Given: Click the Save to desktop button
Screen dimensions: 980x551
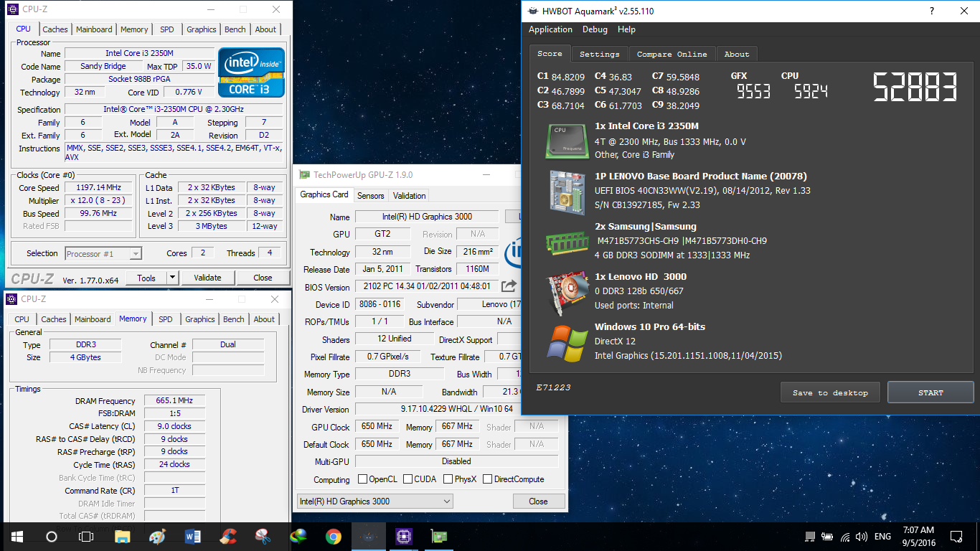Looking at the screenshot, I should coord(830,392).
